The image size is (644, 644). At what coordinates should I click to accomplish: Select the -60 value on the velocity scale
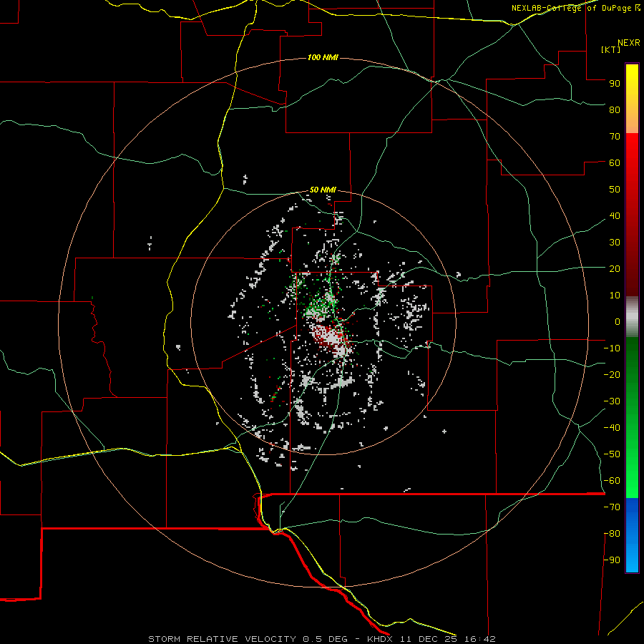(612, 481)
